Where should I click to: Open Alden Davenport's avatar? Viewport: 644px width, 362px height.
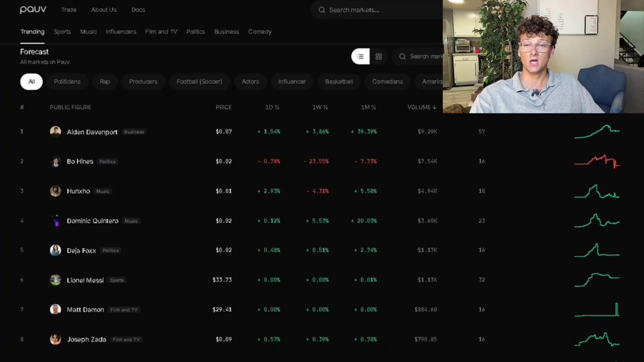tap(55, 131)
